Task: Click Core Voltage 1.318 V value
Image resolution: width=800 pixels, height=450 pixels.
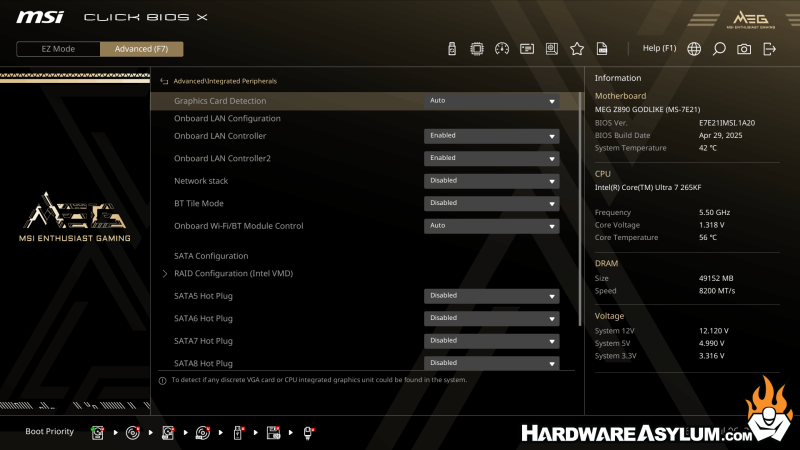Action: click(x=711, y=225)
